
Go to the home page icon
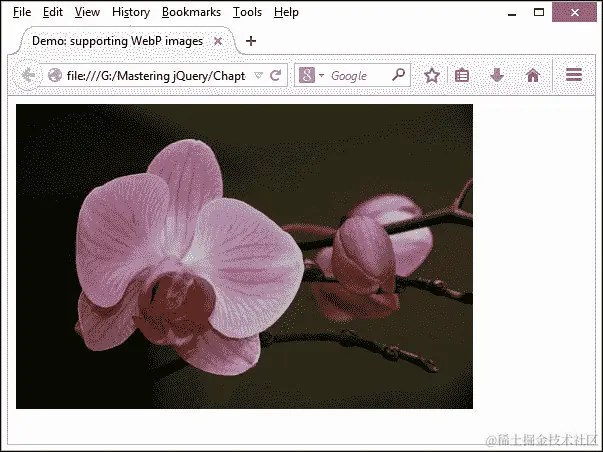(533, 75)
